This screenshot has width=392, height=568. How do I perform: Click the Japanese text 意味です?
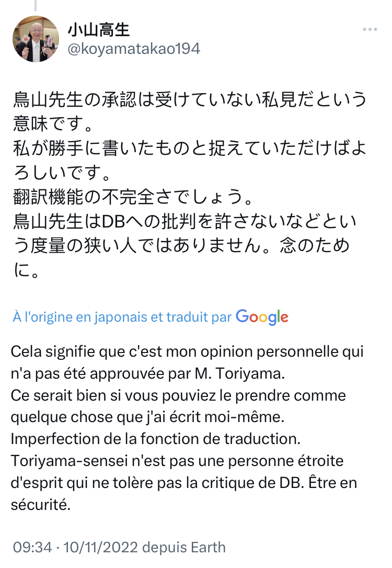[55, 124]
